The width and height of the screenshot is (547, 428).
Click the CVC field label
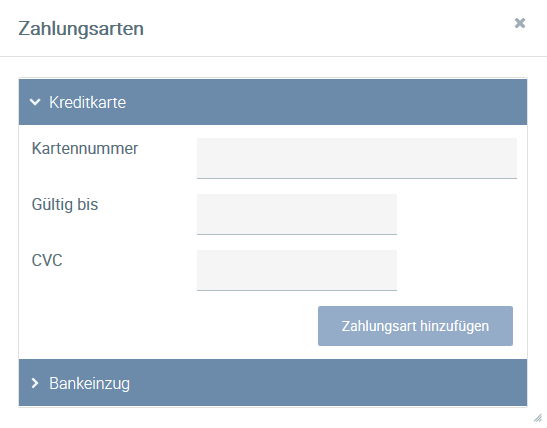tap(47, 260)
